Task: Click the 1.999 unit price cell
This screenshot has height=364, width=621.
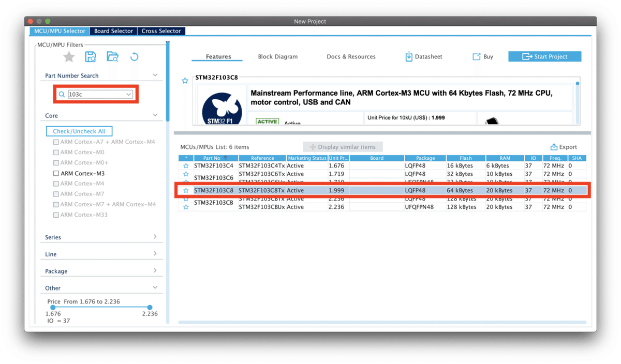Action: [x=338, y=191]
